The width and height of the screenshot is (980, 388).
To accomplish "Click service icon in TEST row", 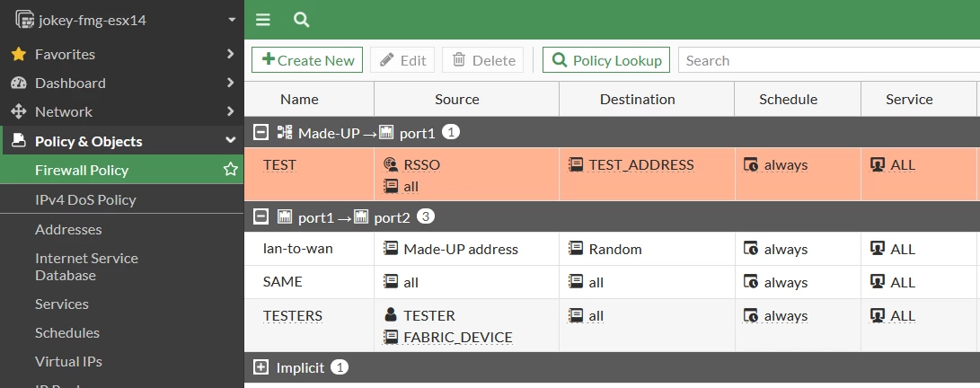I will pyautogui.click(x=878, y=164).
